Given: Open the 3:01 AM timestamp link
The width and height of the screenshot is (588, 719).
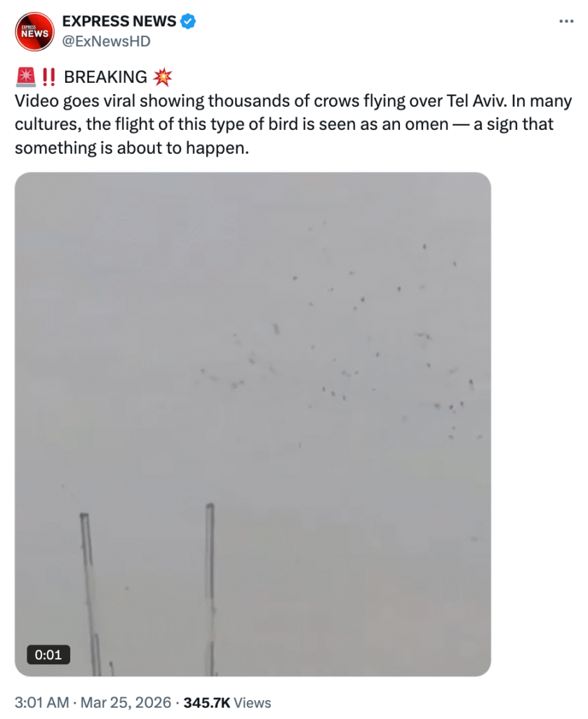Looking at the screenshot, I should click(41, 702).
